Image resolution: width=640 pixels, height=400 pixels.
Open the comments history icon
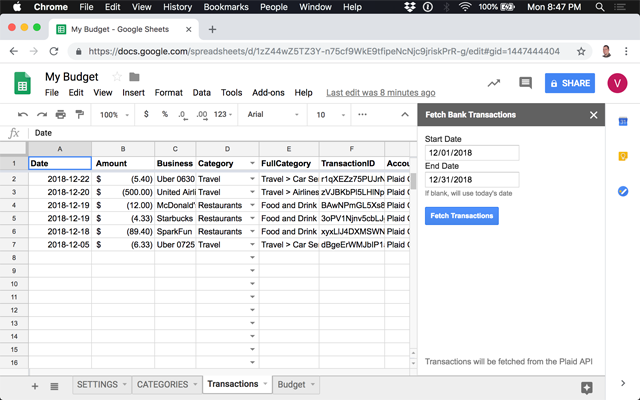pos(525,83)
